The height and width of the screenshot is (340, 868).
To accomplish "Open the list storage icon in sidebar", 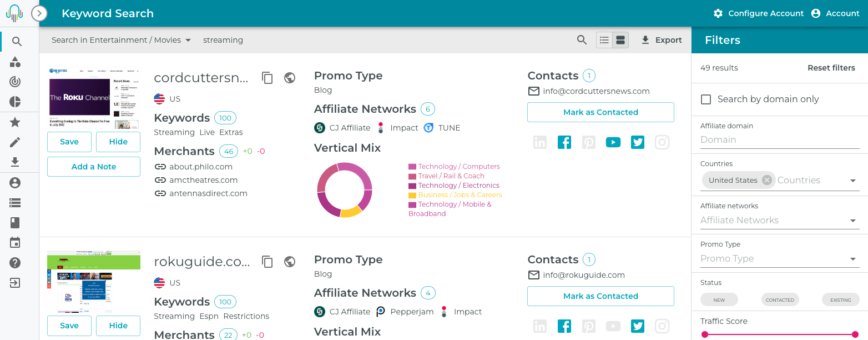I will coord(15,203).
